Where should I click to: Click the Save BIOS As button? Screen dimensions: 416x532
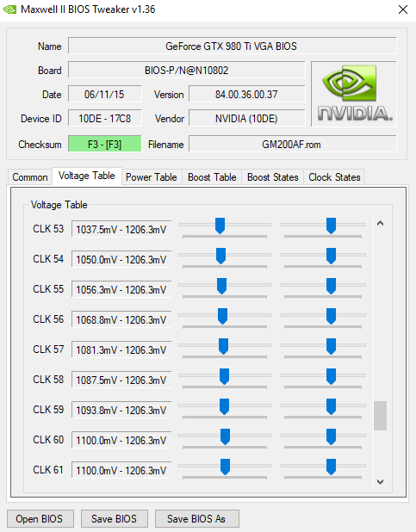point(197,518)
